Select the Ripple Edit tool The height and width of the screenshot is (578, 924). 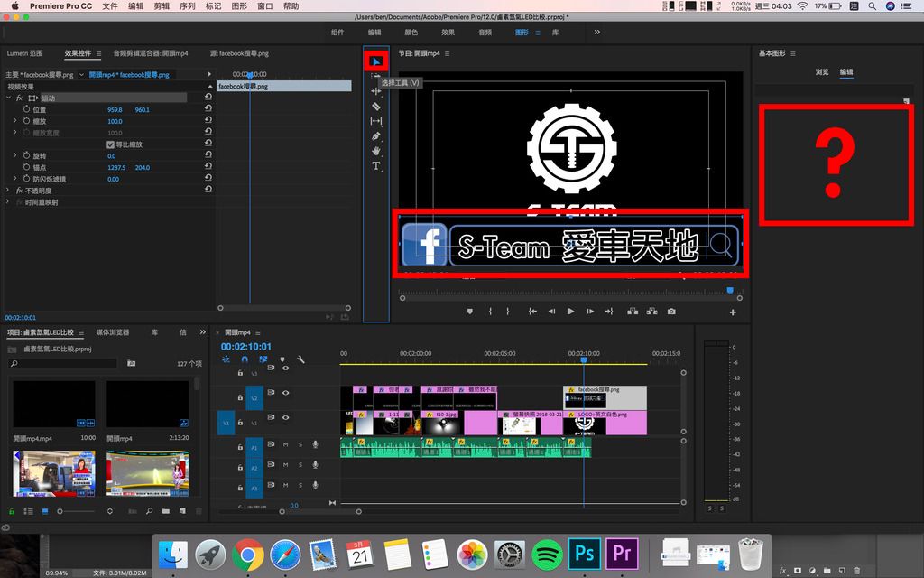(x=376, y=91)
